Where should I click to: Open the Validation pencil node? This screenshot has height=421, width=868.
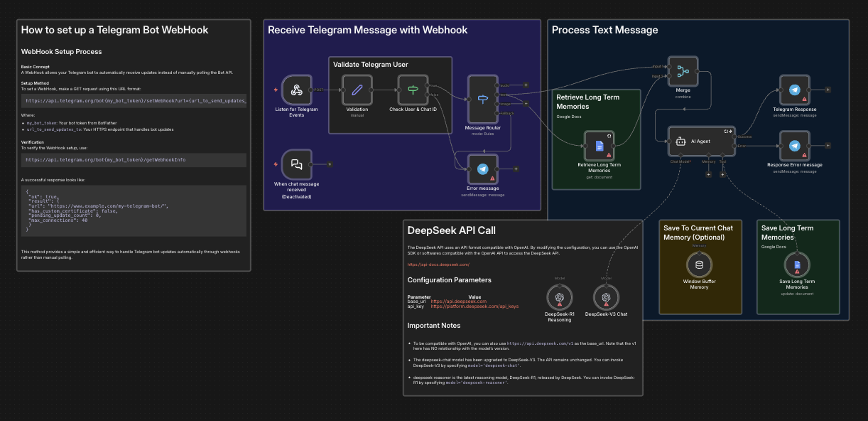[357, 90]
